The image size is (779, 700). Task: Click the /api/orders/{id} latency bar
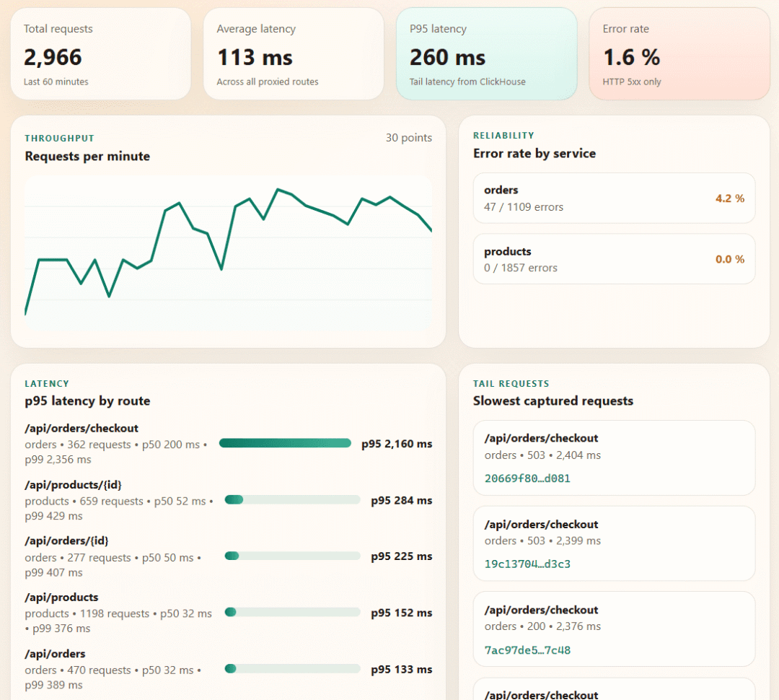click(x=292, y=556)
